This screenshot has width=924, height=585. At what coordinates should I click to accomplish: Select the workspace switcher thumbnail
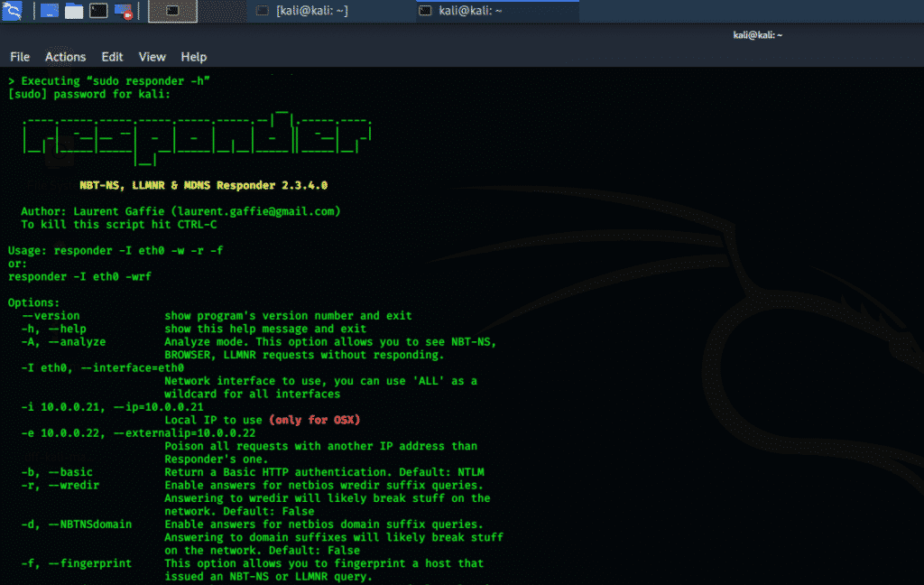click(172, 11)
